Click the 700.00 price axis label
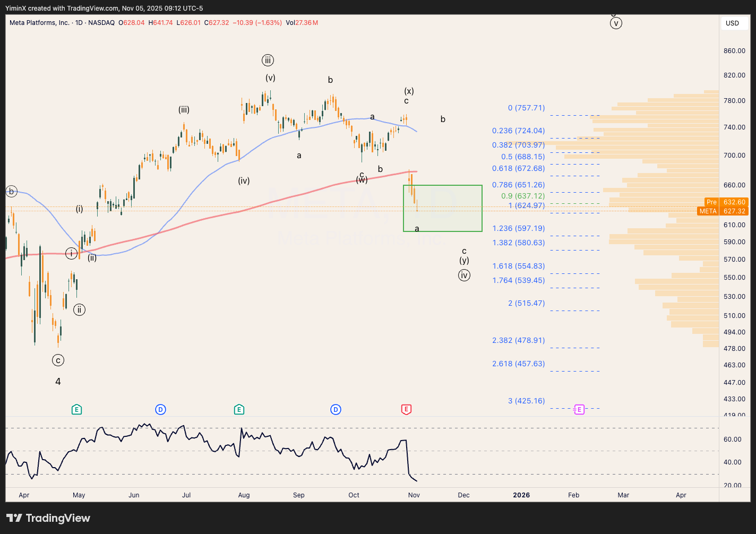The width and height of the screenshot is (756, 534). pos(735,156)
